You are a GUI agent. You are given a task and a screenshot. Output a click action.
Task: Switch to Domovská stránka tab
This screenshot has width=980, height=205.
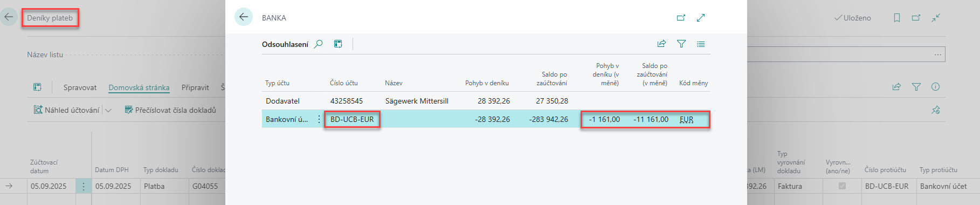(x=139, y=87)
